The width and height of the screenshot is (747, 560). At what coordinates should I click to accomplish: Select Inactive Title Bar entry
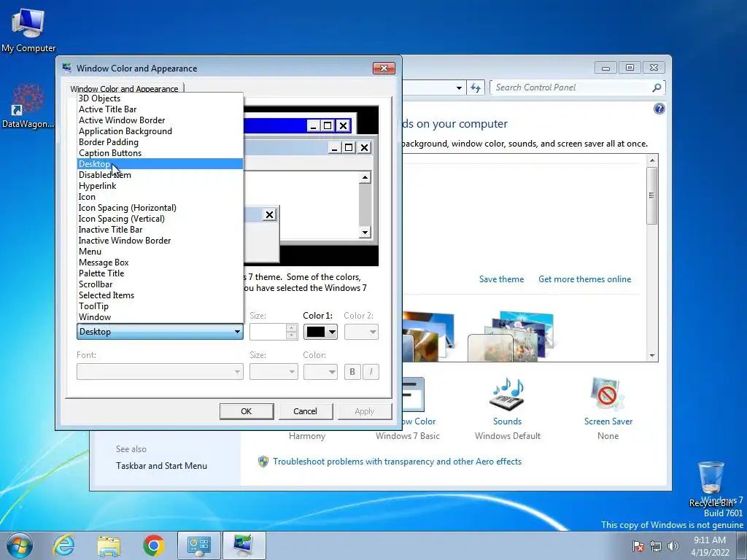(x=160, y=230)
